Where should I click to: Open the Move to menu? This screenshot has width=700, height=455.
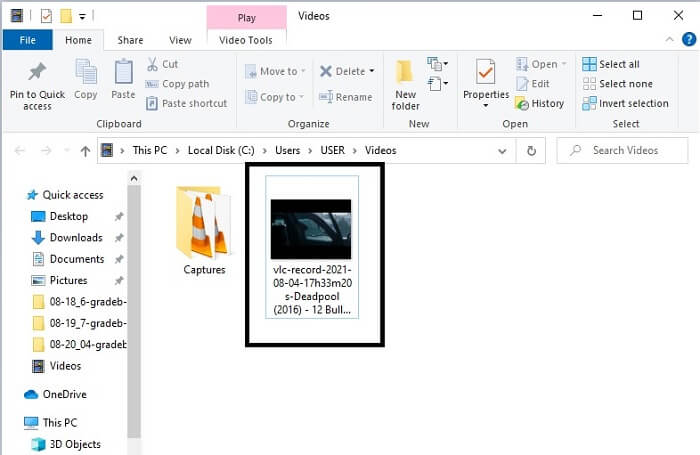(275, 71)
